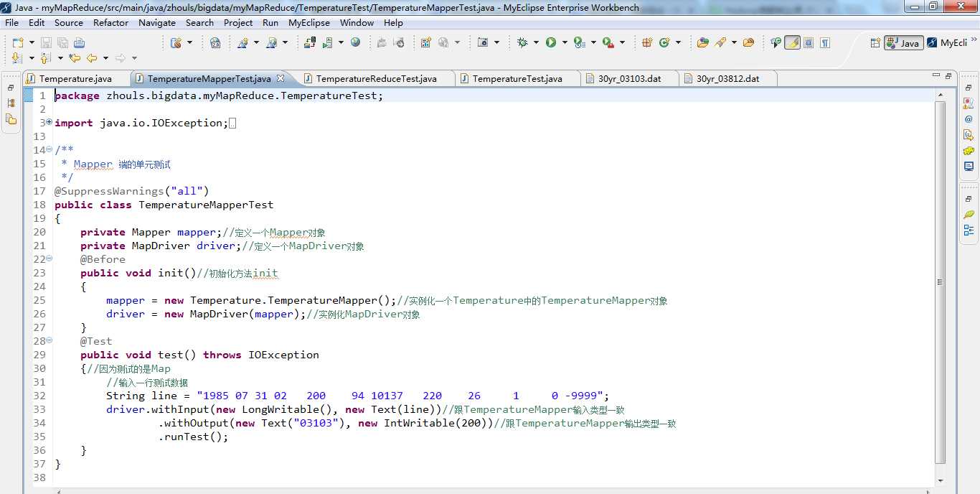Collapse the test method at line 28
980x494 pixels.
49,341
